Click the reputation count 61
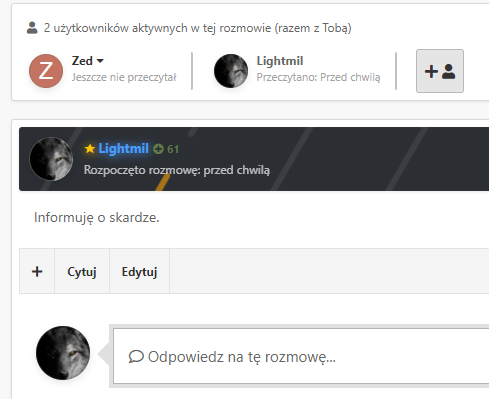 click(173, 149)
